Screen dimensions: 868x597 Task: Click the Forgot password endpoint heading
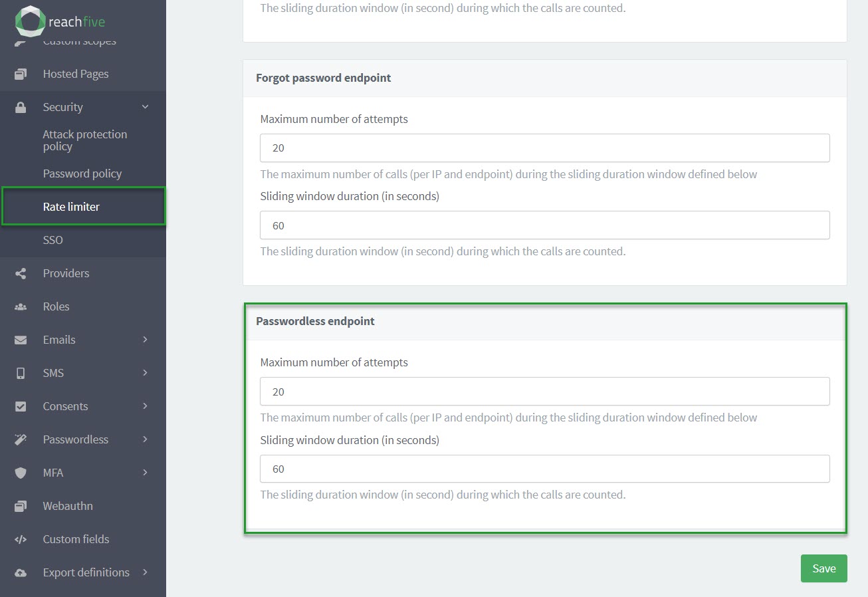(324, 78)
